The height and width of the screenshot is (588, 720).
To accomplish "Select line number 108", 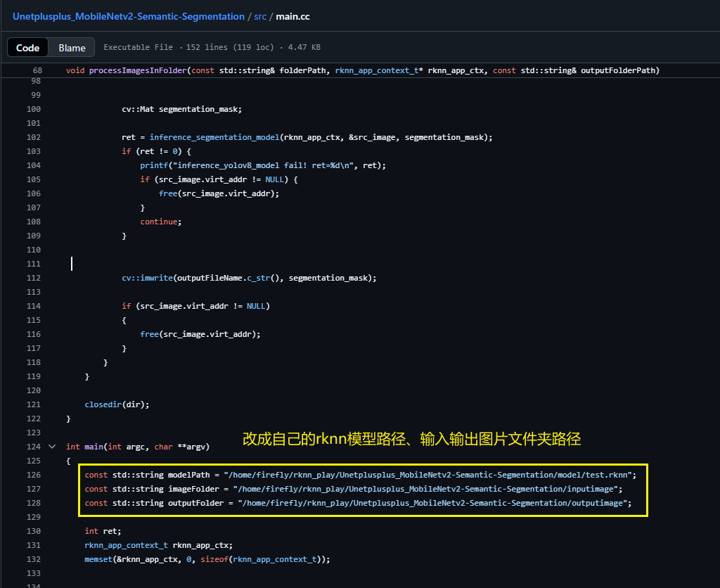I will [x=34, y=222].
